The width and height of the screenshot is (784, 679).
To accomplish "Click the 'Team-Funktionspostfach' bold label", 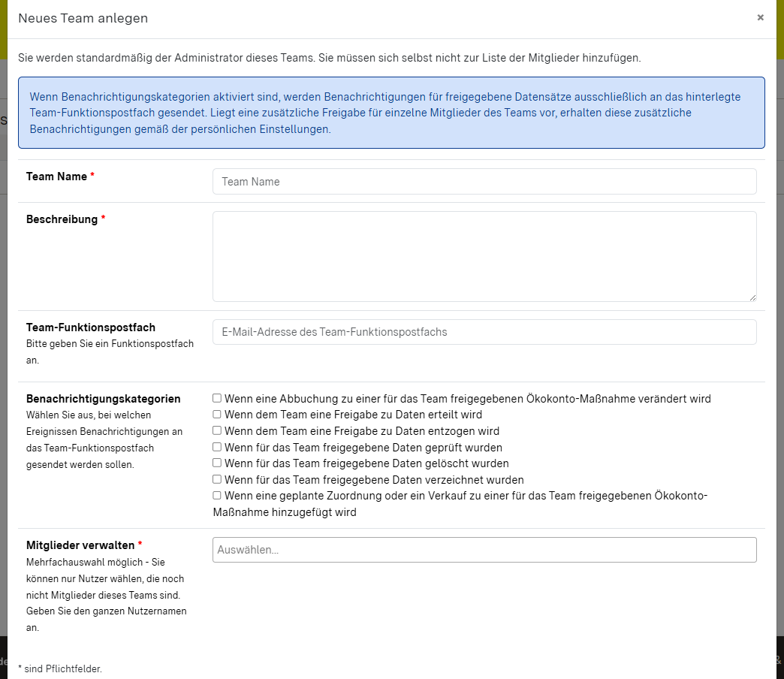I will 91,327.
